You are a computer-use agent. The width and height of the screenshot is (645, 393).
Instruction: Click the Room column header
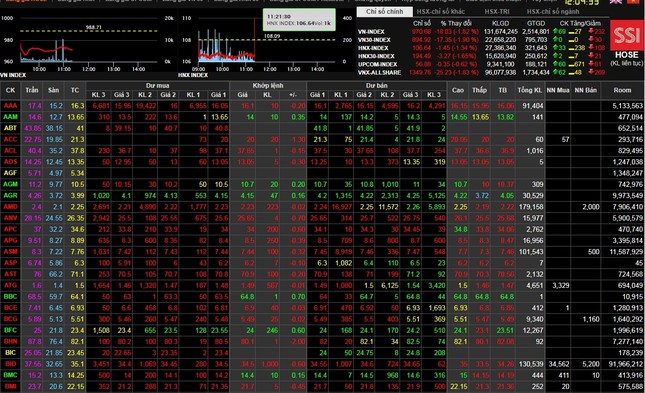[622, 90]
